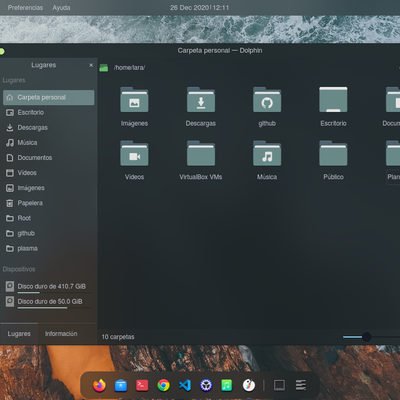This screenshot has width=400, height=400.
Task: Open the github folder icon
Action: click(267, 100)
